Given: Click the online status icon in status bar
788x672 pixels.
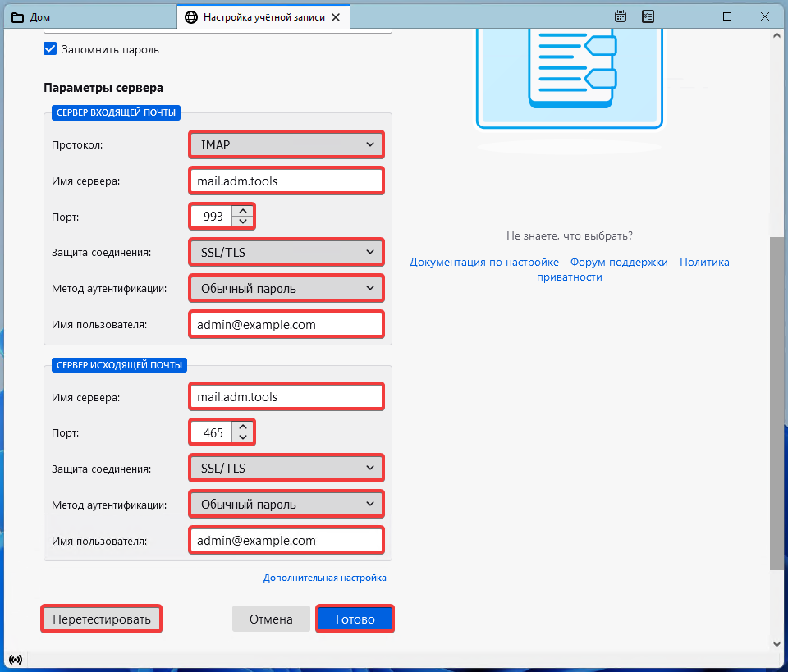Looking at the screenshot, I should point(15,660).
